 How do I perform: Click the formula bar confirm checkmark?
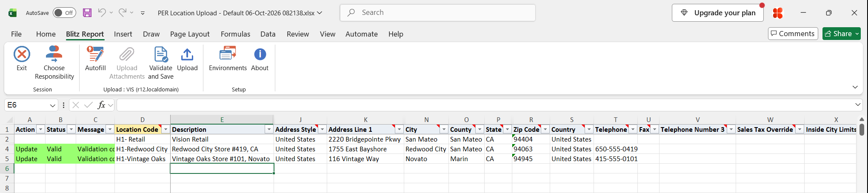click(89, 105)
